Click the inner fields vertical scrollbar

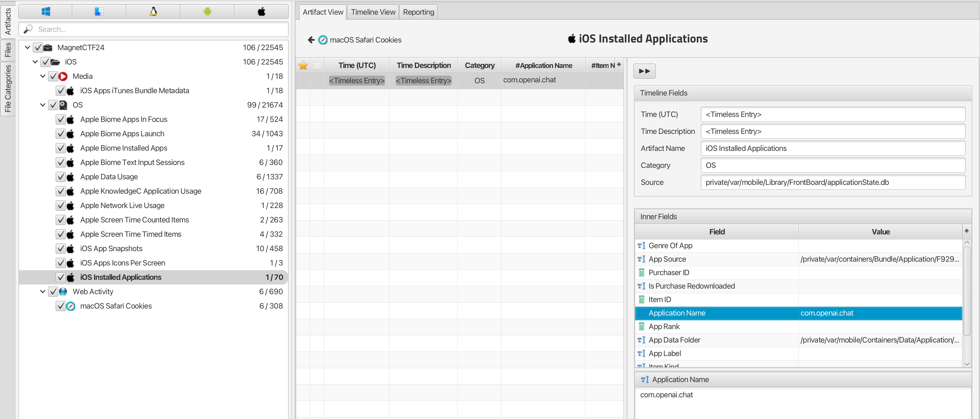pos(967,291)
